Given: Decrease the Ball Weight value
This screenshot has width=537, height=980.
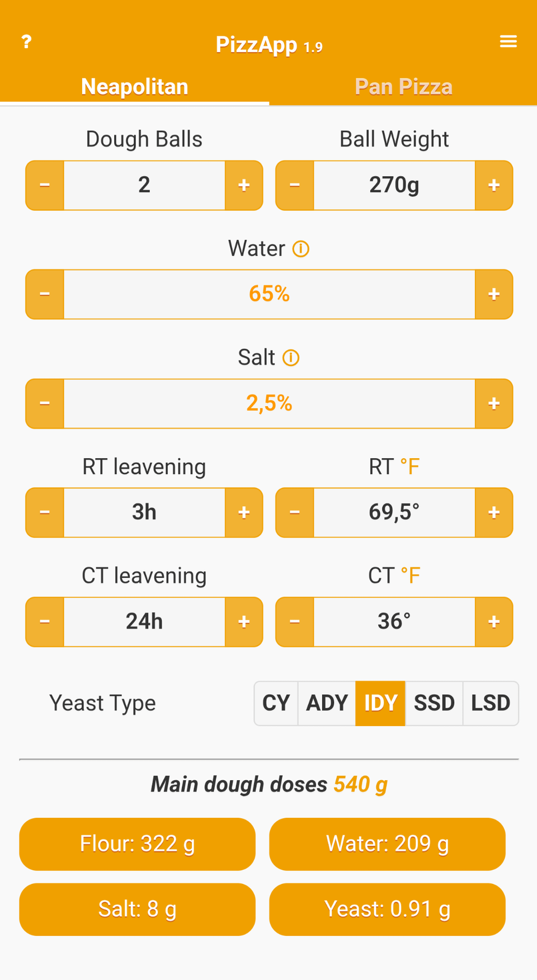Looking at the screenshot, I should 295,186.
